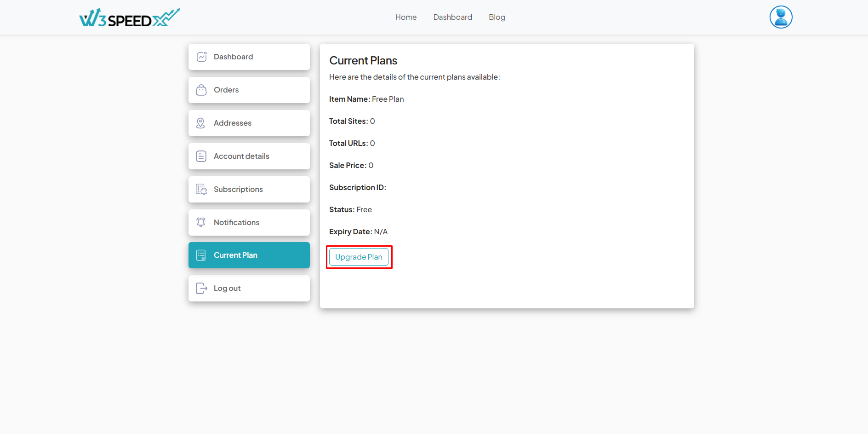This screenshot has height=434, width=868.
Task: Open the Blog link in header
Action: click(497, 17)
